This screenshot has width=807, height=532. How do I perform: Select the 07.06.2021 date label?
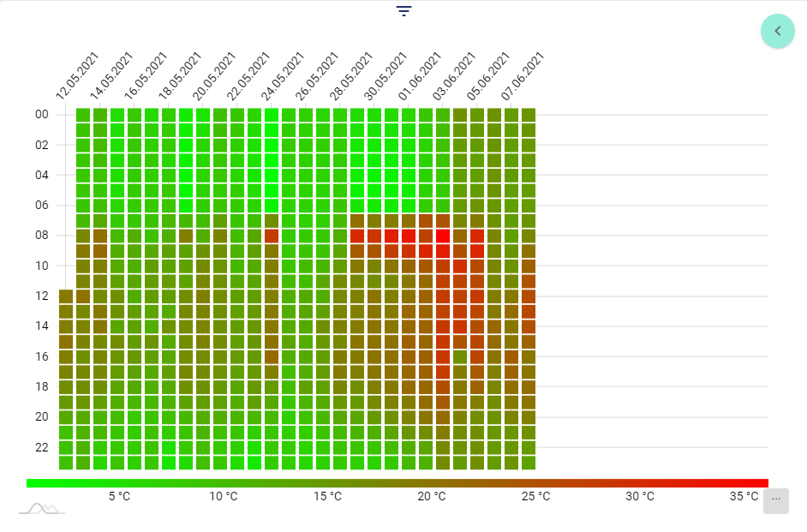523,77
